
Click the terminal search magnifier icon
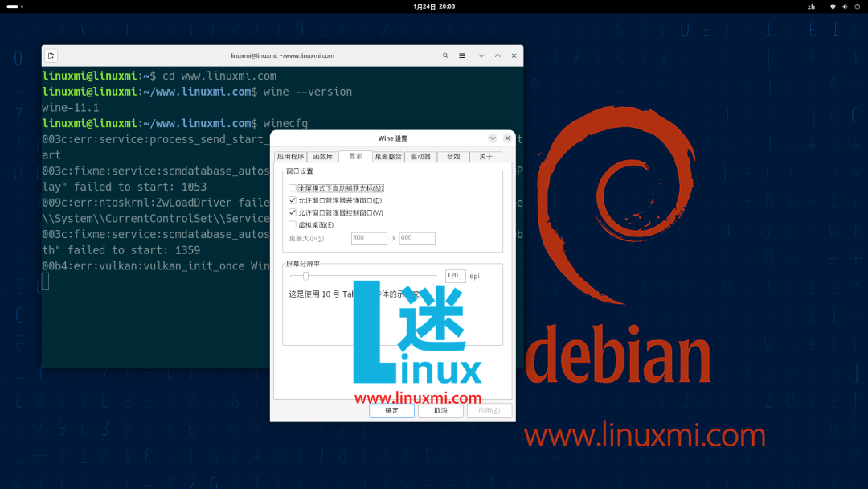pyautogui.click(x=445, y=55)
